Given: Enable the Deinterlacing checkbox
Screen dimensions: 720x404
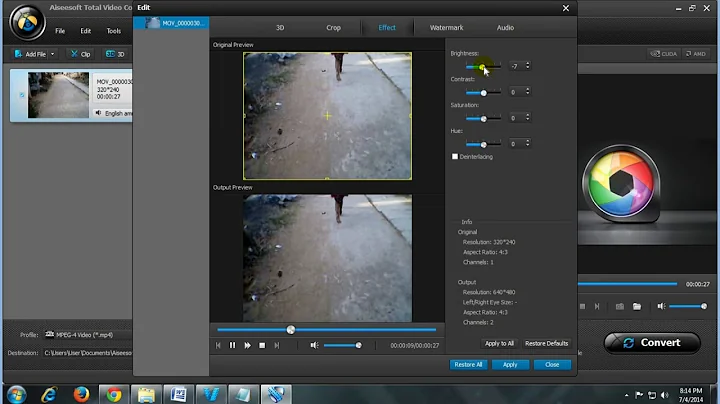Looking at the screenshot, I should click(x=455, y=157).
